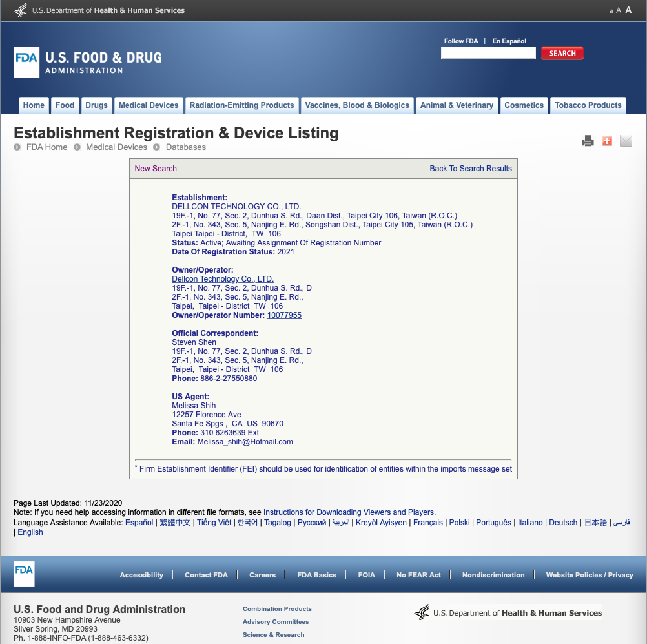Image resolution: width=647 pixels, height=644 pixels.
Task: Switch to En Español
Action: click(509, 41)
